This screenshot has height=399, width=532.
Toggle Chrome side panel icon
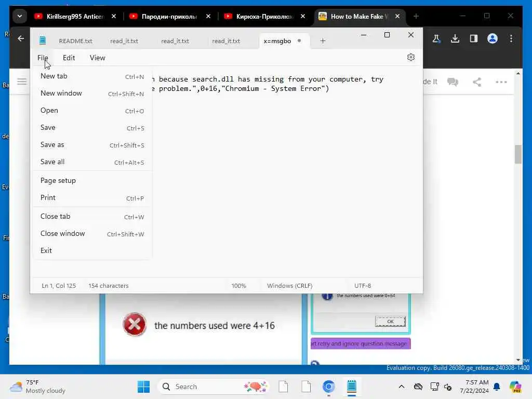tap(474, 38)
